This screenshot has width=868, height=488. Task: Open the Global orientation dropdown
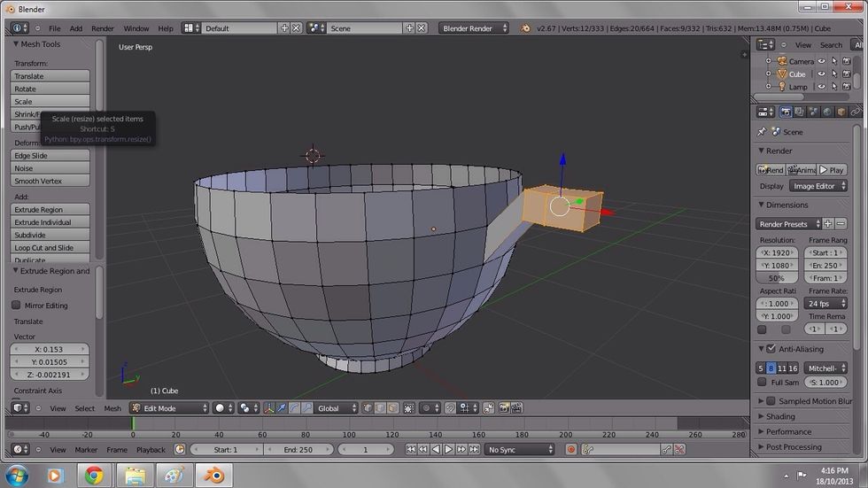[336, 408]
